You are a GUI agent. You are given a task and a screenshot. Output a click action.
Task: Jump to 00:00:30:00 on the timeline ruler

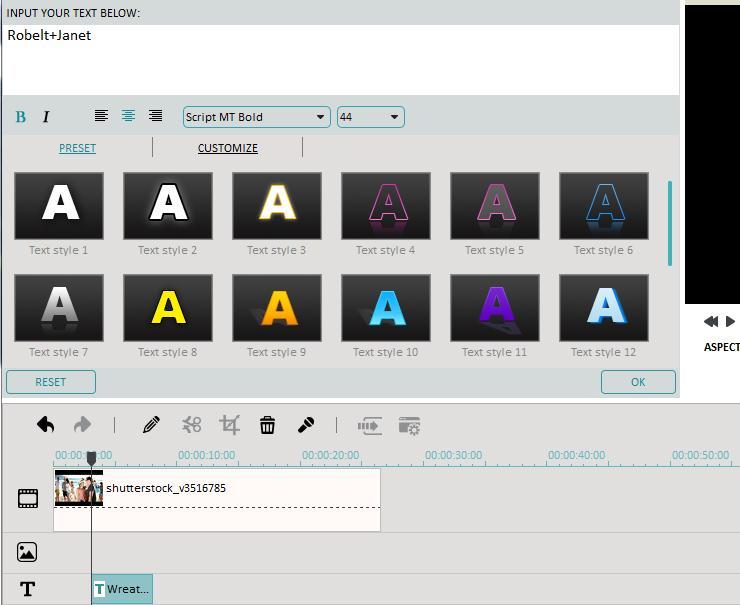coord(454,455)
